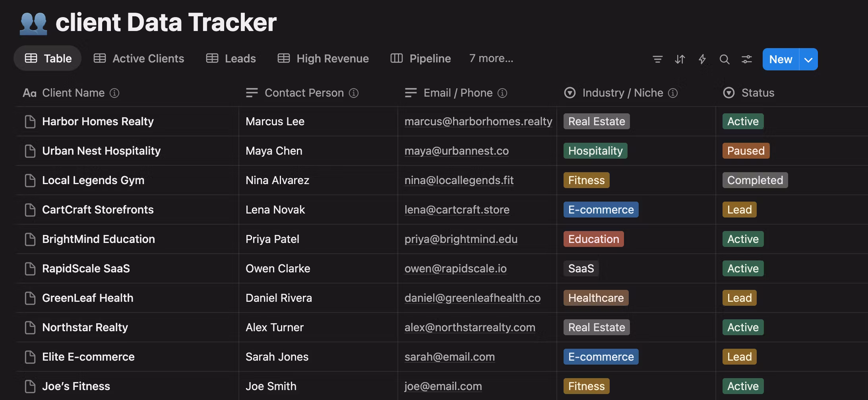Screen dimensions: 868x400
Task: Select the 'Alex Turner' contact cell
Action: pos(318,327)
